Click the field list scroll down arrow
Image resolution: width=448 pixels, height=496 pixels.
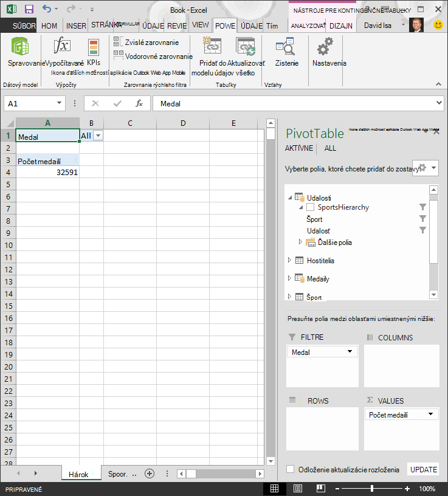[433, 294]
